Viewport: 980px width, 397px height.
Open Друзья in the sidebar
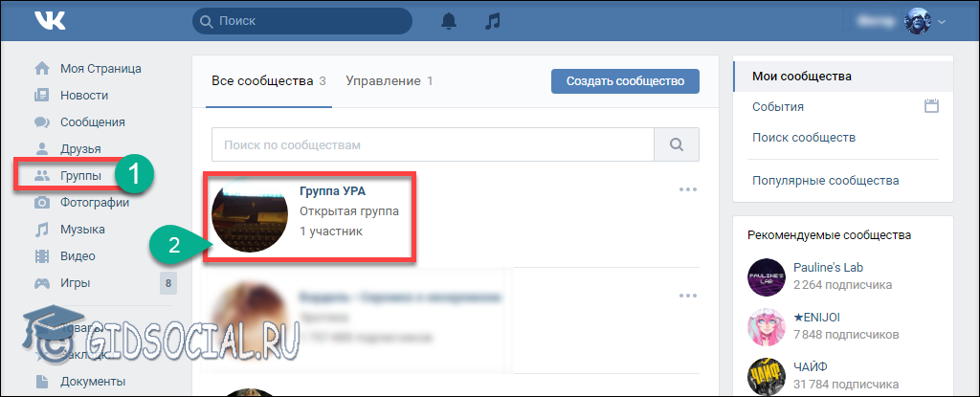pos(80,149)
